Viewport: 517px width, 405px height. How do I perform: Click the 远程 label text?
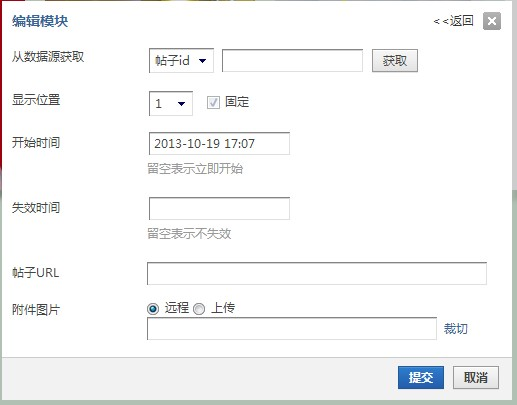(x=177, y=308)
